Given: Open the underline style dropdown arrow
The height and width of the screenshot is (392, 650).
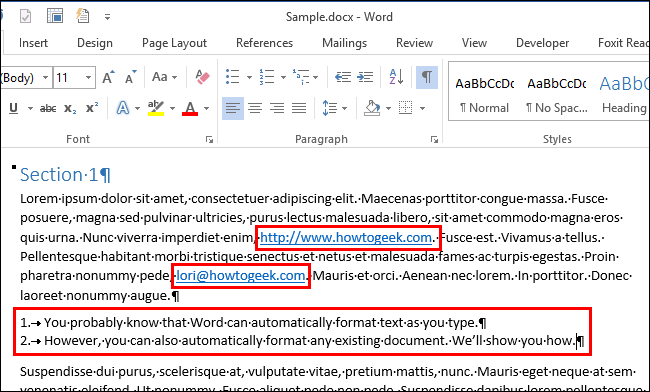Looking at the screenshot, I should [30, 109].
